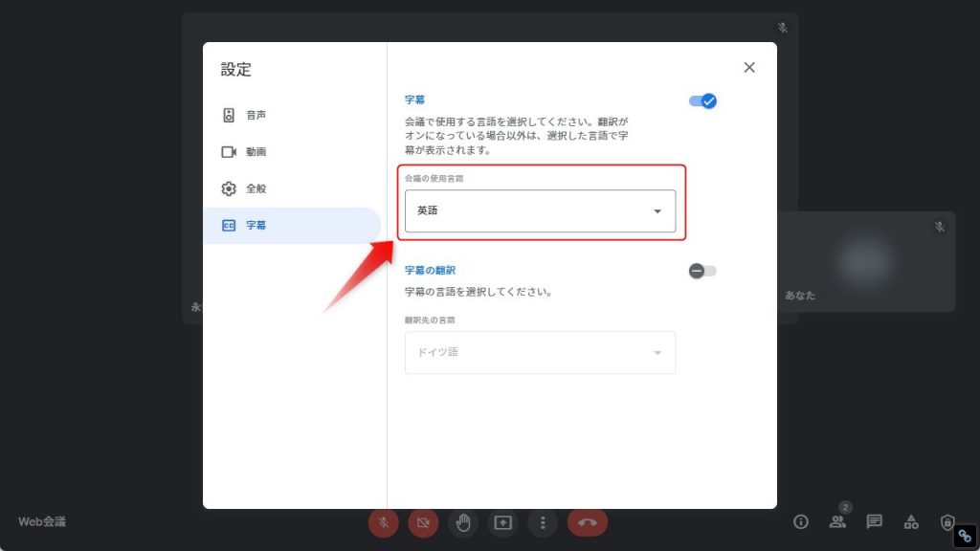This screenshot has height=551, width=980.
Task: Show meeting details via the info icon
Action: [x=801, y=521]
